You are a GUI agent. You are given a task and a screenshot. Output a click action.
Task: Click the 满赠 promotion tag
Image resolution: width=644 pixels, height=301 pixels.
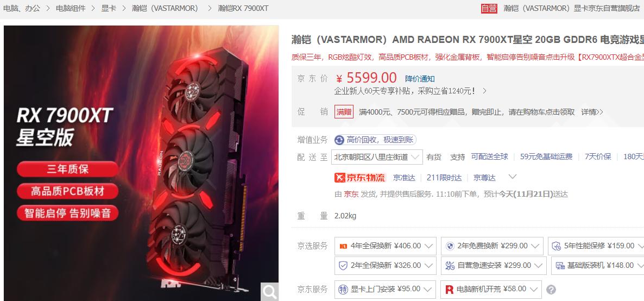[x=344, y=112]
